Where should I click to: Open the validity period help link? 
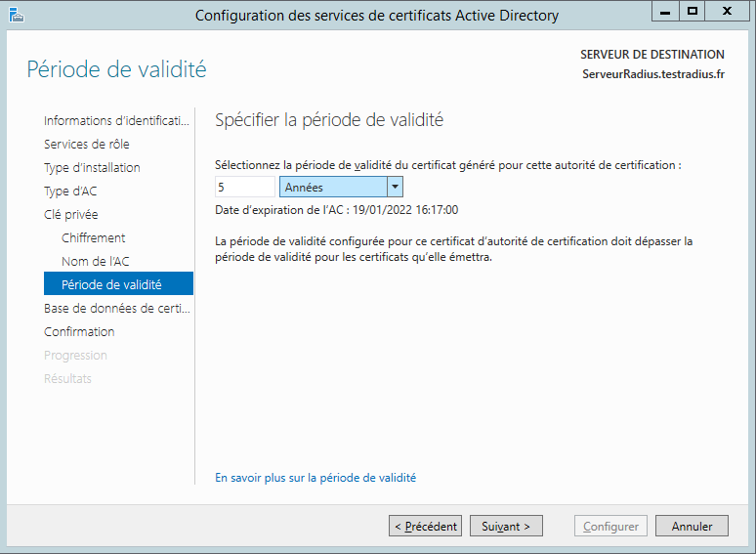coord(315,478)
